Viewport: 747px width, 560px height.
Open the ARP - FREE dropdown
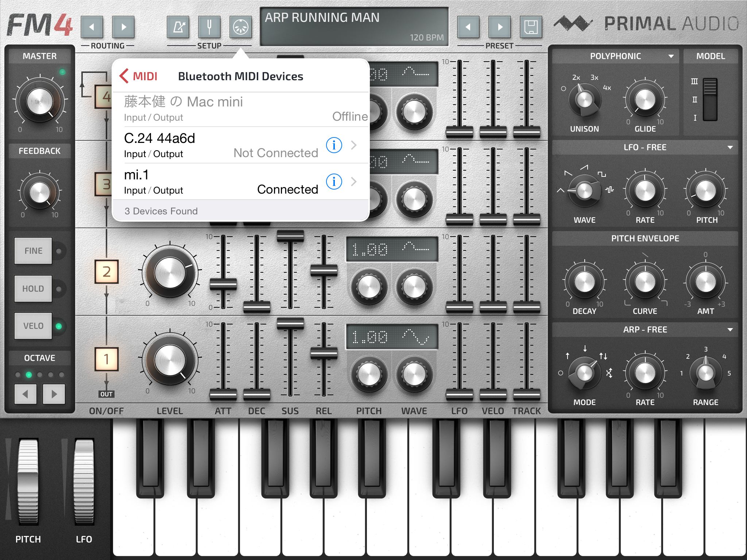[645, 330]
